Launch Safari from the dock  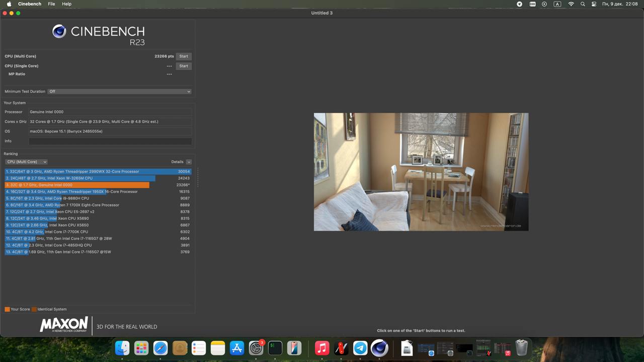pyautogui.click(x=160, y=348)
